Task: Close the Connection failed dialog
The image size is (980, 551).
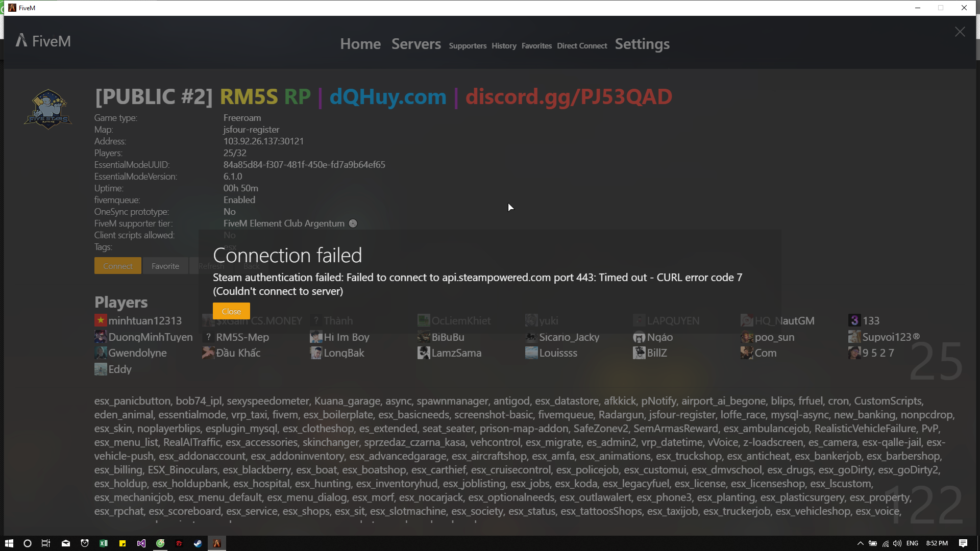Action: click(x=231, y=311)
